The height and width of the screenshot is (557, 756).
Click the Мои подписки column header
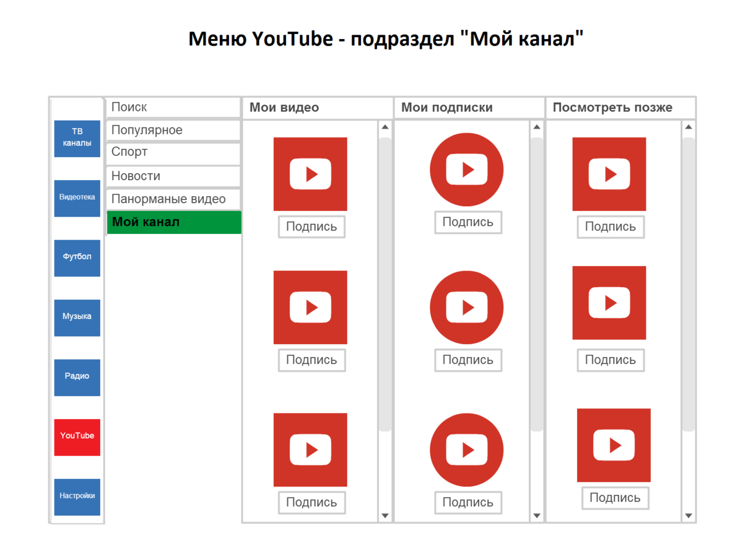pos(469,108)
